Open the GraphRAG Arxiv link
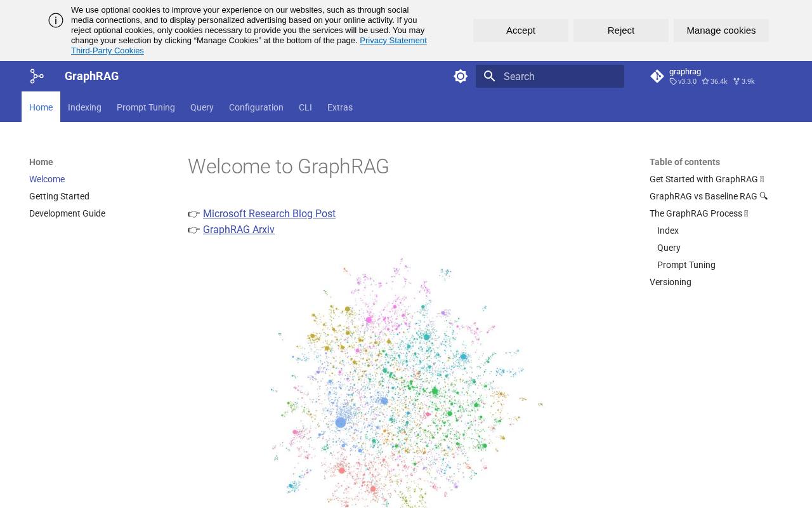The image size is (812, 508). (x=239, y=230)
